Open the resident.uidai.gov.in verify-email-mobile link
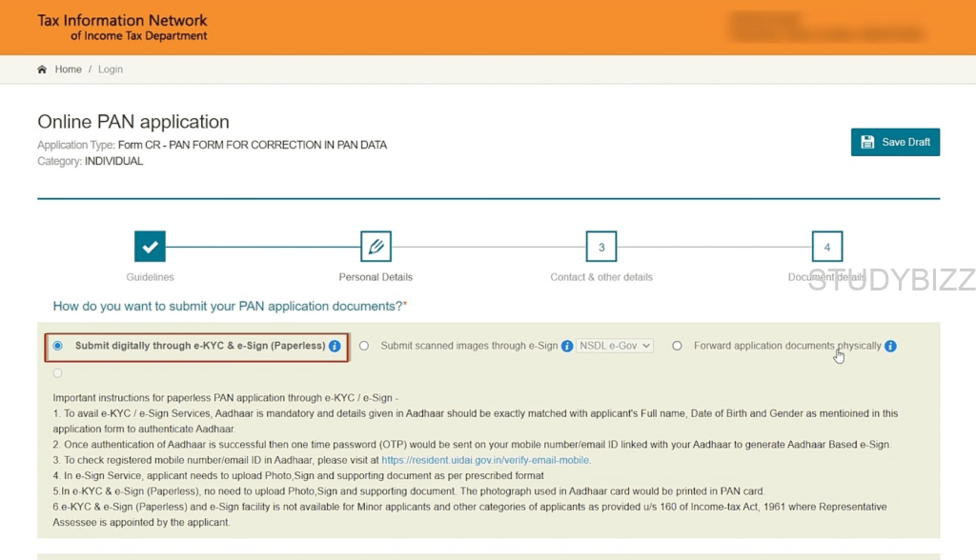Image resolution: width=976 pixels, height=560 pixels. (485, 460)
